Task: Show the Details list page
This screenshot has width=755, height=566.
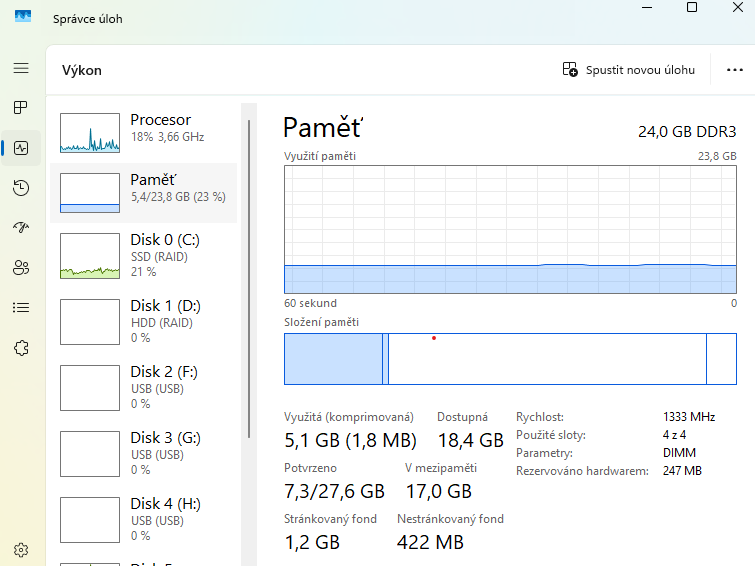Action: click(21, 308)
